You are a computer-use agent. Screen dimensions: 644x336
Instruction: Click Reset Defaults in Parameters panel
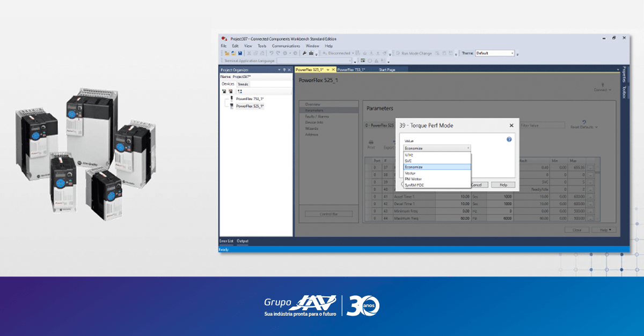584,125
